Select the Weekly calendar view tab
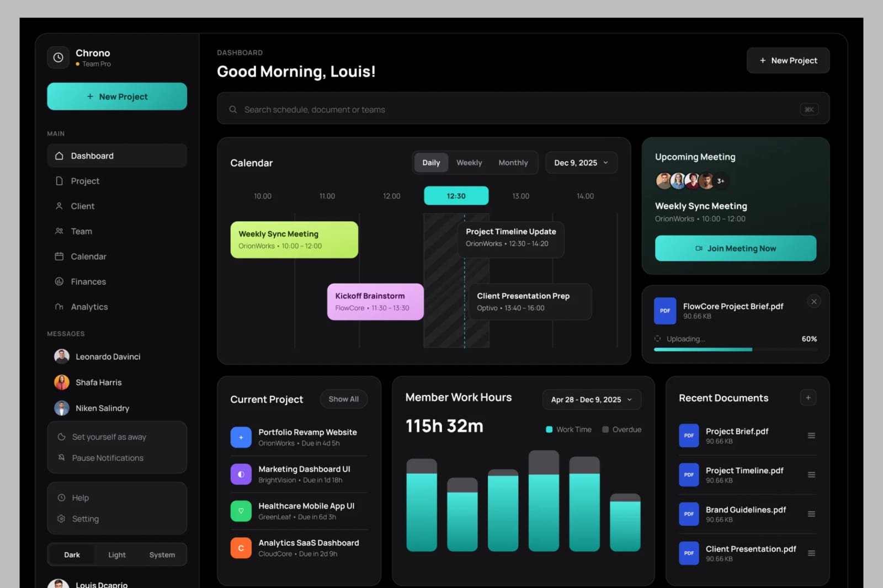This screenshot has width=883, height=588. 469,163
